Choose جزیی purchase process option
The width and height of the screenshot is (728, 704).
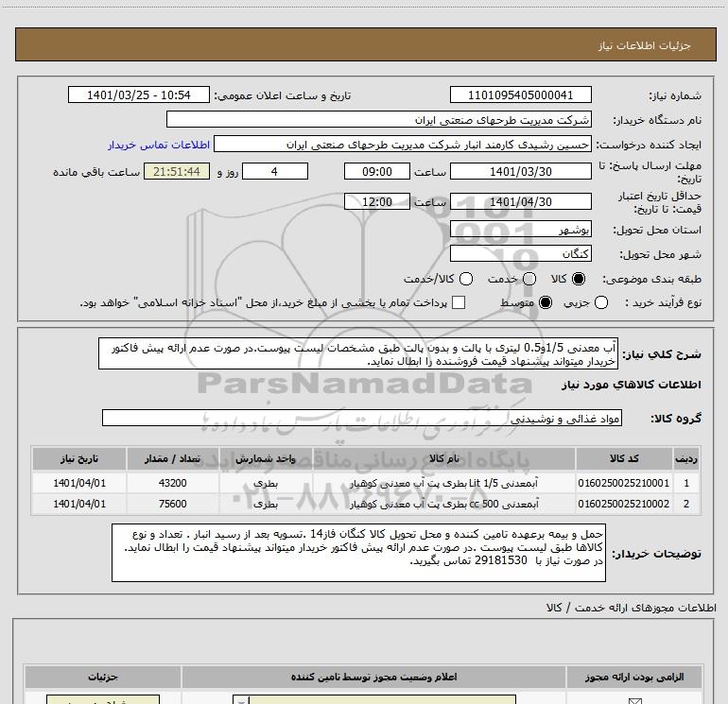(x=600, y=302)
